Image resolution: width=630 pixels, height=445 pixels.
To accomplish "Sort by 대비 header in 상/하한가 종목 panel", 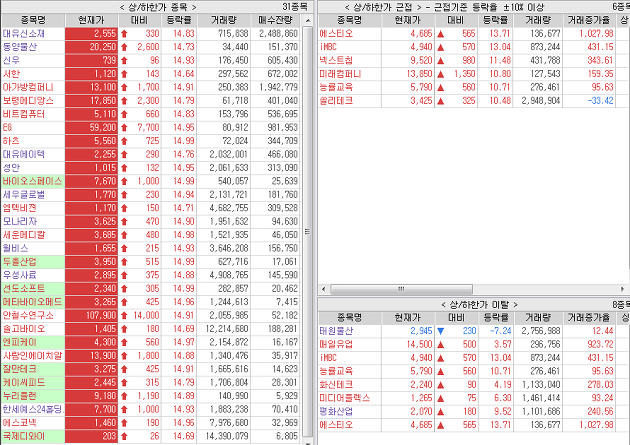I will (139, 20).
